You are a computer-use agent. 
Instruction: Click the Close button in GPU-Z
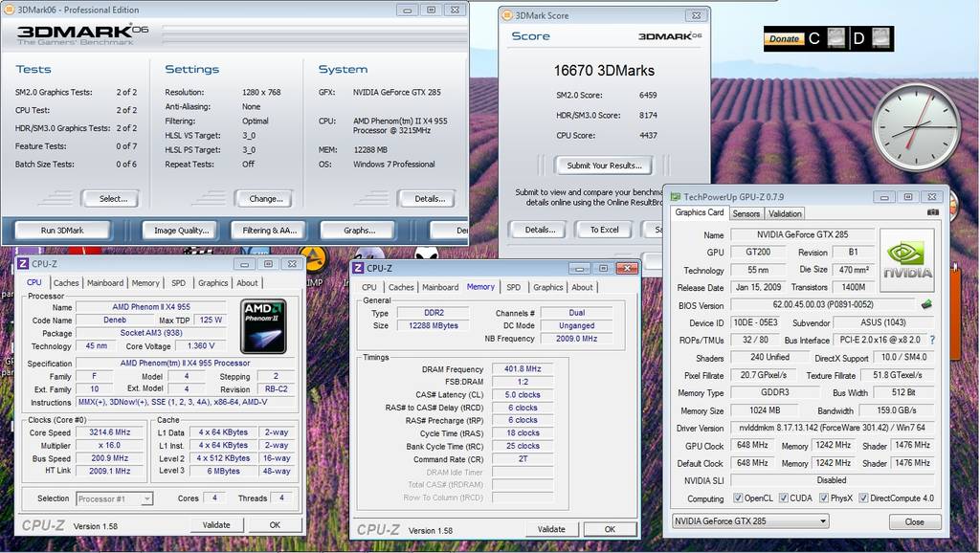tap(914, 521)
